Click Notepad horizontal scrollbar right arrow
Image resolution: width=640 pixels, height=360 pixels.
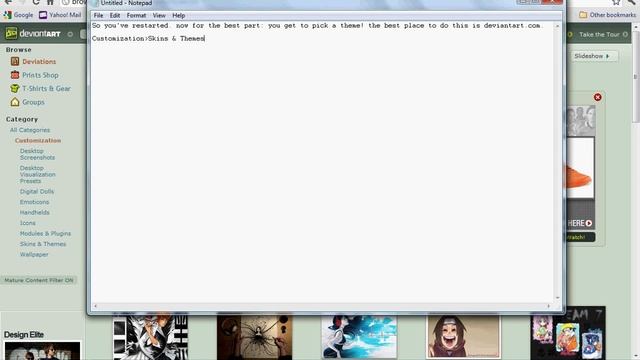pos(549,306)
